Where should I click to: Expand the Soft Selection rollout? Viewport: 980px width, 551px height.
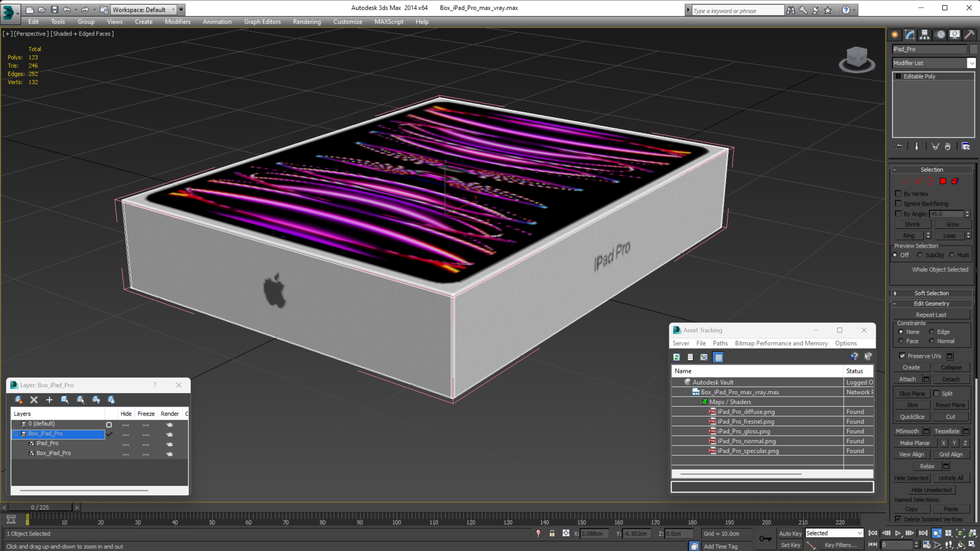coord(931,293)
